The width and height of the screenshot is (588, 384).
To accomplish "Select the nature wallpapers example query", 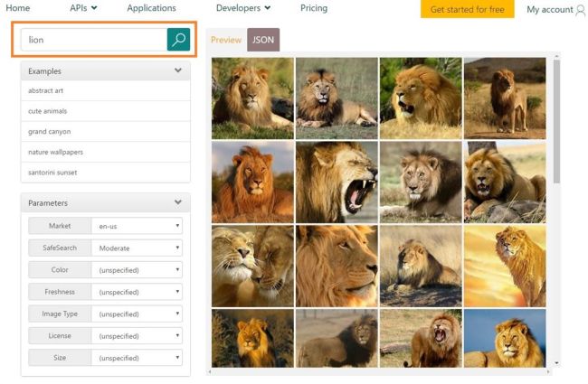I will pyautogui.click(x=105, y=152).
